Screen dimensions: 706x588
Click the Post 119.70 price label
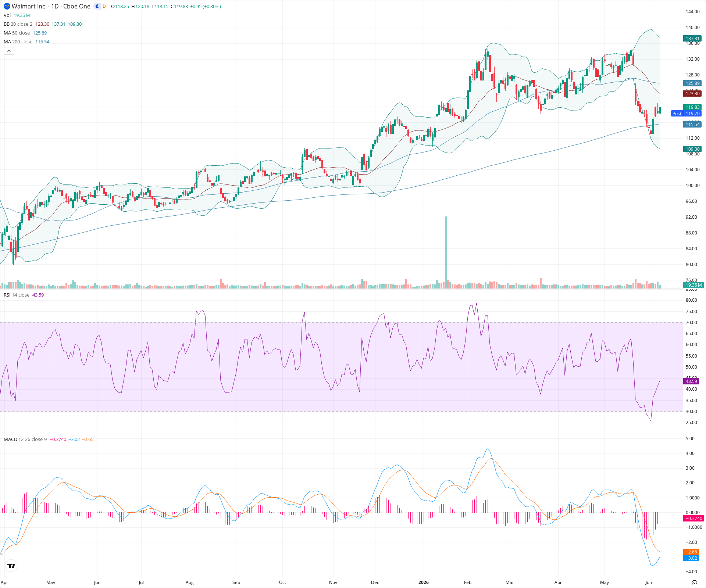(x=687, y=114)
